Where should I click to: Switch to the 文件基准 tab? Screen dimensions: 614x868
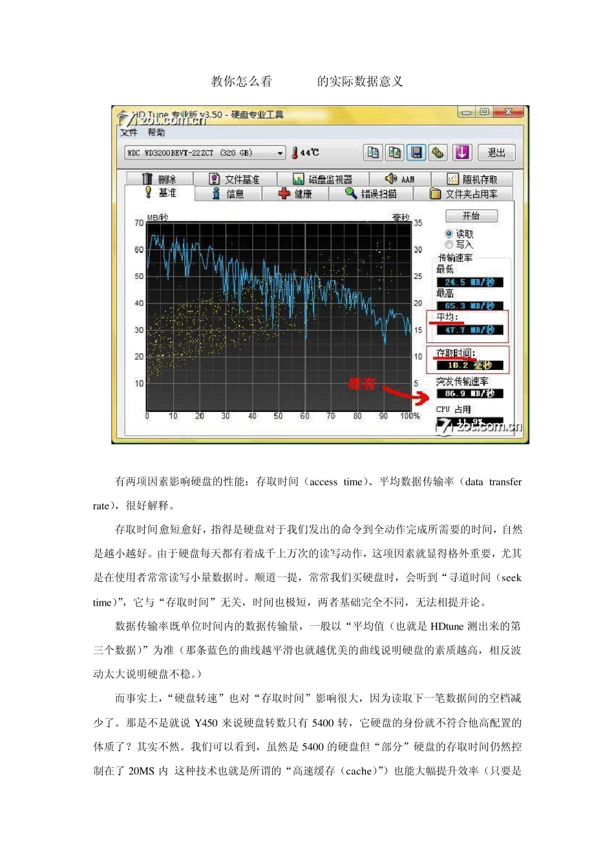235,179
